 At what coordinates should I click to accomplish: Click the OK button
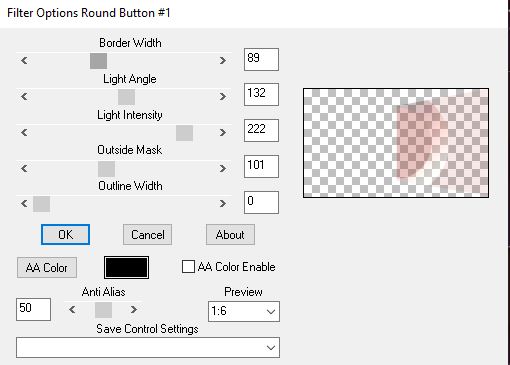click(x=65, y=235)
